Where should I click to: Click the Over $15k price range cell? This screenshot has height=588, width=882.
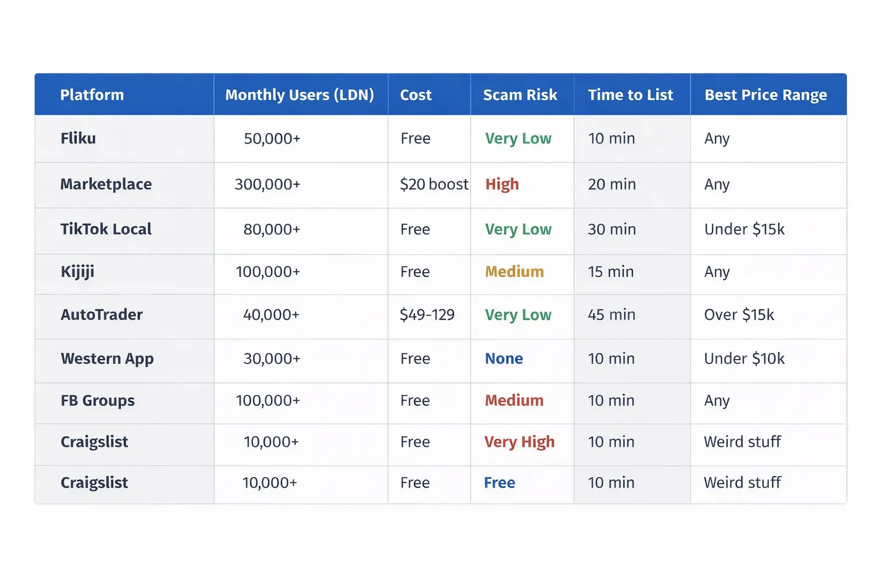739,315
